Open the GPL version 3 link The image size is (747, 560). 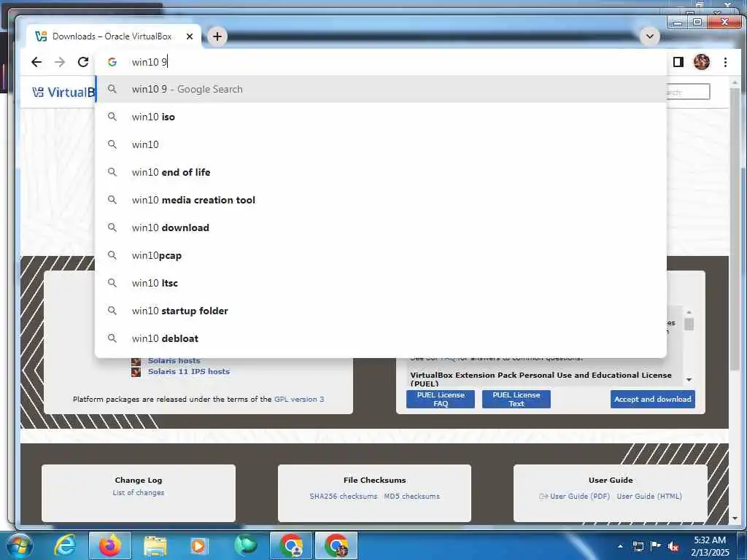pyautogui.click(x=299, y=399)
